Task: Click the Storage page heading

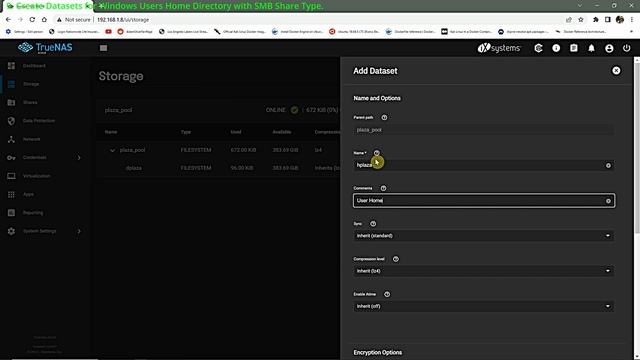Action: (121, 76)
